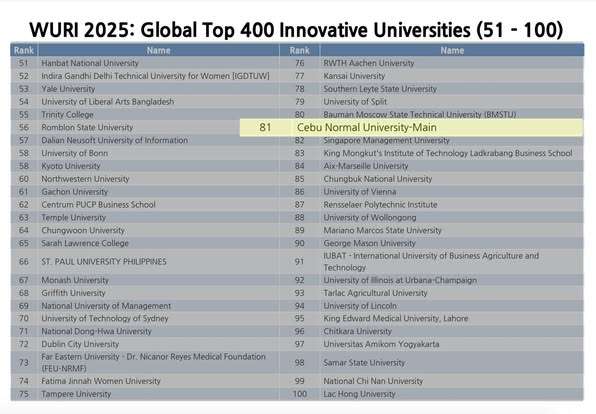Click 'Chungbuk National University'
Viewport: 596px width, 414px height.
tap(378, 179)
